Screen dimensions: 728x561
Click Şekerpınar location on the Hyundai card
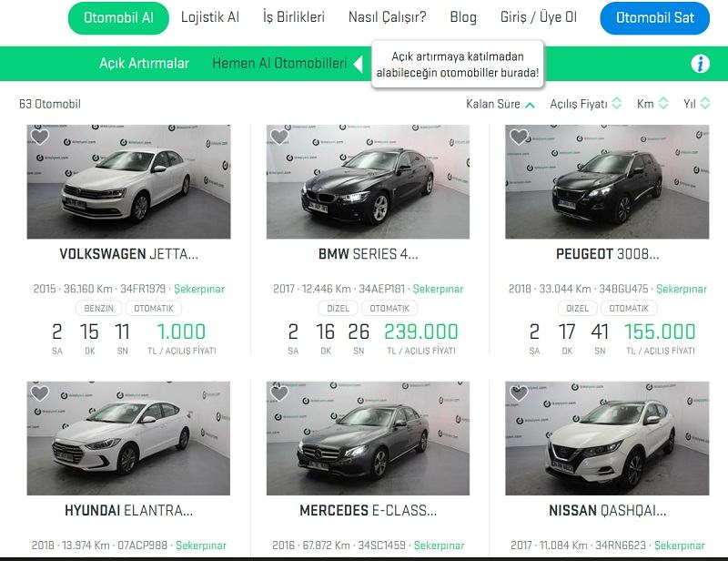click(x=200, y=546)
